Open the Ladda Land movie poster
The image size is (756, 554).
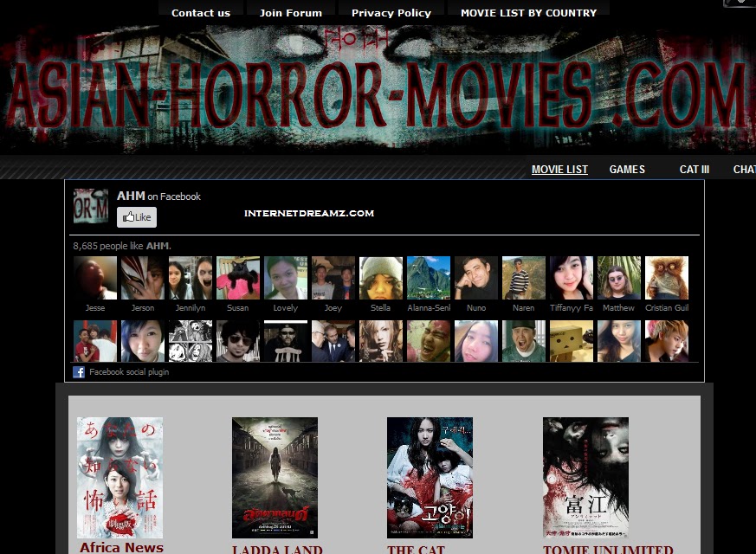tap(275, 478)
